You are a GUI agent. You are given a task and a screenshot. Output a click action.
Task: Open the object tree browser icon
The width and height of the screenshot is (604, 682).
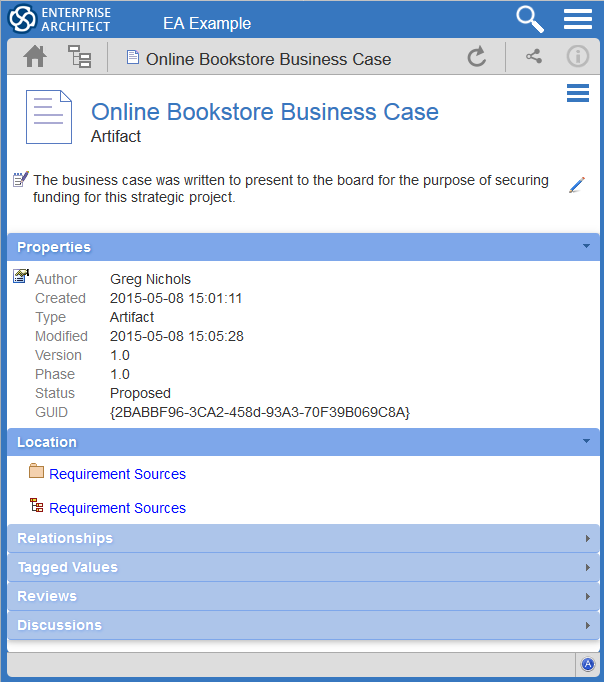79,57
